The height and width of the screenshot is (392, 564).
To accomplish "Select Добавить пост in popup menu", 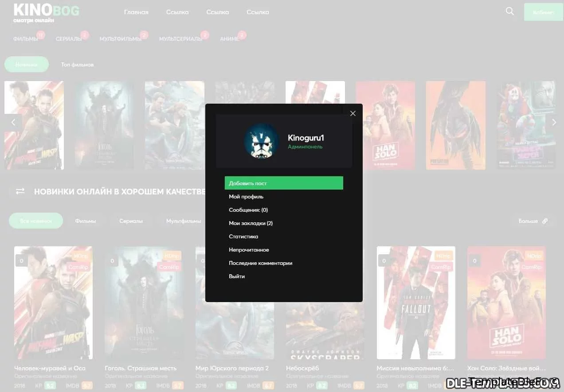I will tap(283, 183).
